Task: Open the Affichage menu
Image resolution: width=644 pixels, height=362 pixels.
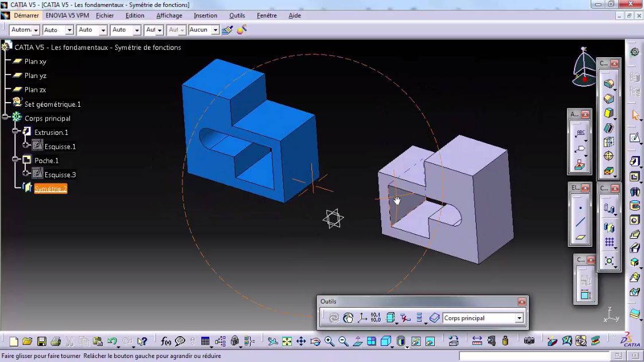Action: [x=169, y=15]
